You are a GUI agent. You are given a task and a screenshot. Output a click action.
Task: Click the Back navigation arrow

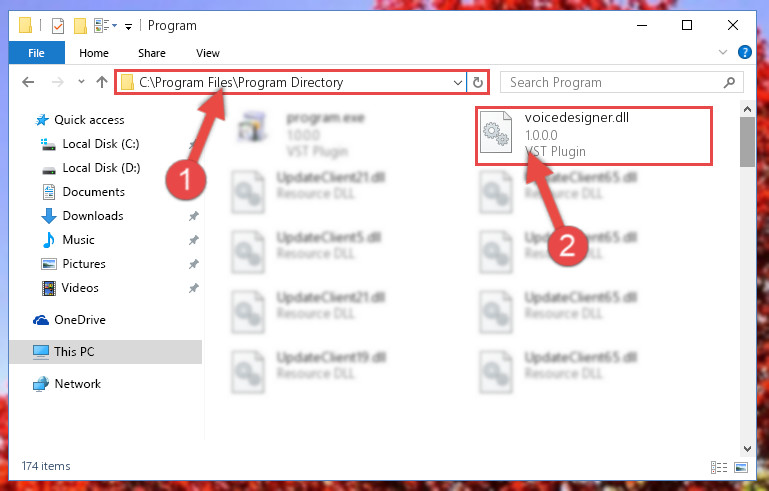(28, 82)
